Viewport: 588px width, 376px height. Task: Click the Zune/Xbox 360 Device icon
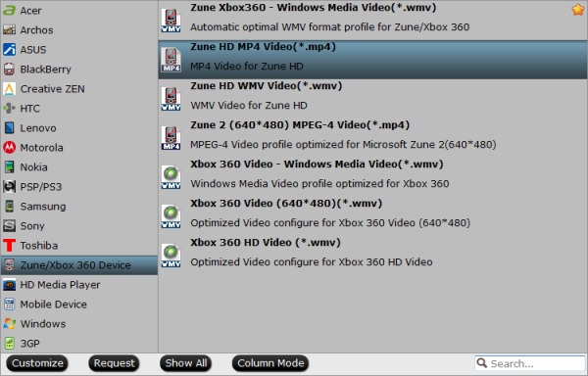9,264
